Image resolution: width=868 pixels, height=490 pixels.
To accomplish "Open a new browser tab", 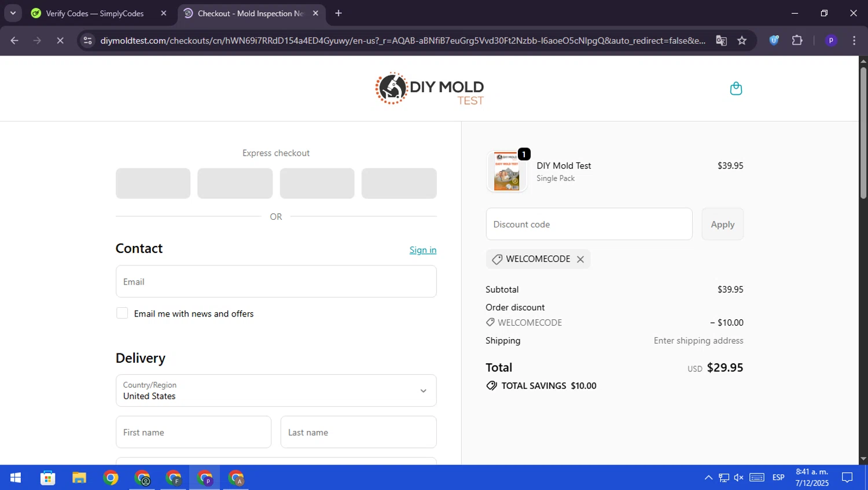I will click(x=339, y=13).
